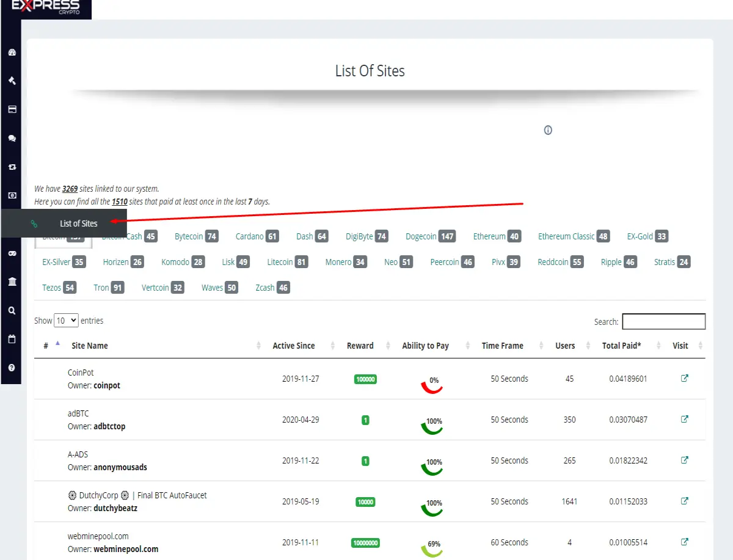The height and width of the screenshot is (560, 733).
Task: Click the Express Crypto logo
Action: (x=46, y=8)
